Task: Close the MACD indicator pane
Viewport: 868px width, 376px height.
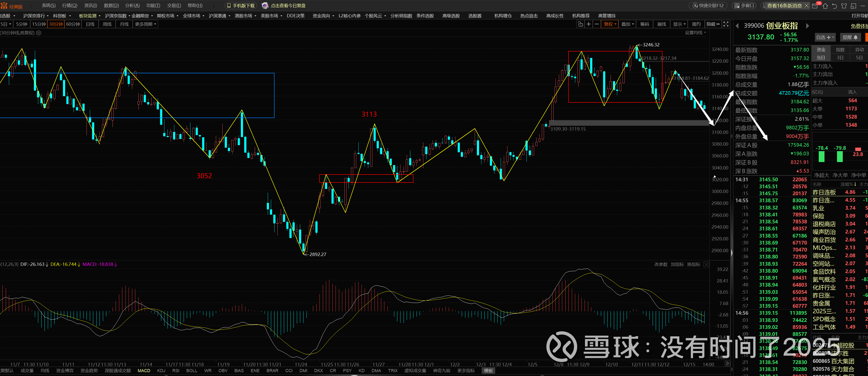Action: pos(706,264)
